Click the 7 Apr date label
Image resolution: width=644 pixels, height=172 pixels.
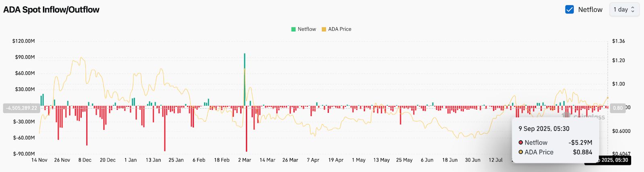tap(313, 160)
